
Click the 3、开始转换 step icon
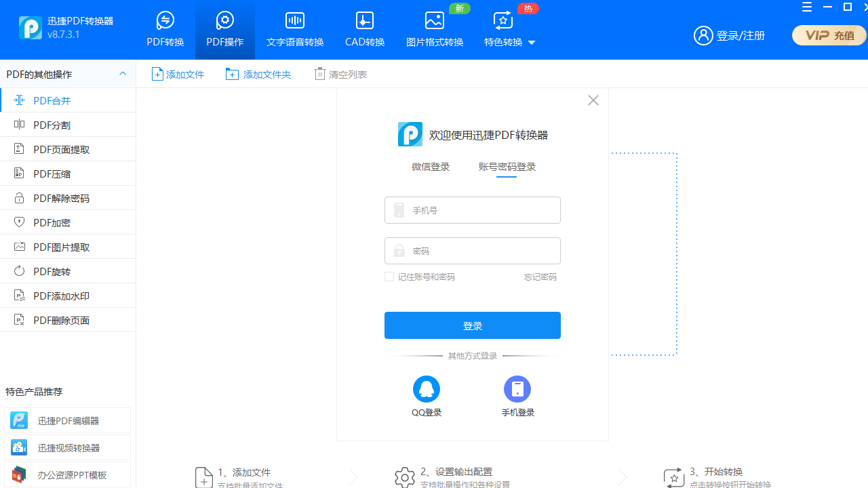(674, 477)
